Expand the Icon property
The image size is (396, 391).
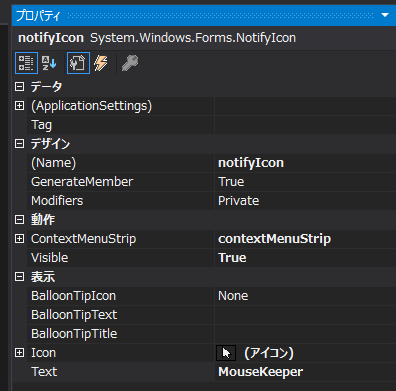[20, 353]
